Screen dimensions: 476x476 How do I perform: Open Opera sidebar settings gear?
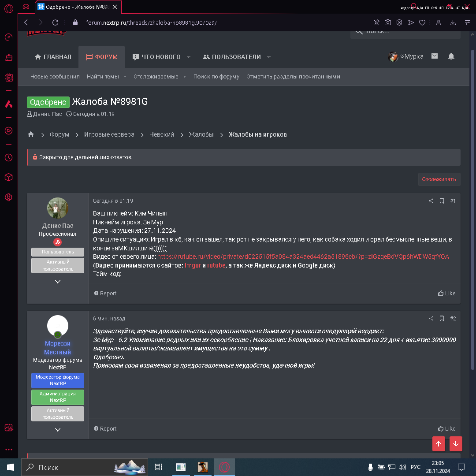click(x=8, y=197)
